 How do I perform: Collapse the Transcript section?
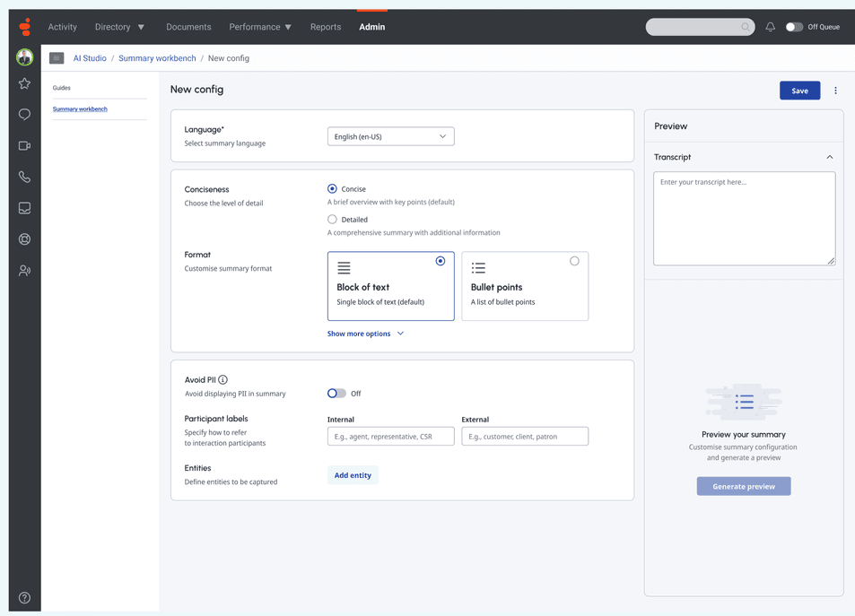coord(830,156)
